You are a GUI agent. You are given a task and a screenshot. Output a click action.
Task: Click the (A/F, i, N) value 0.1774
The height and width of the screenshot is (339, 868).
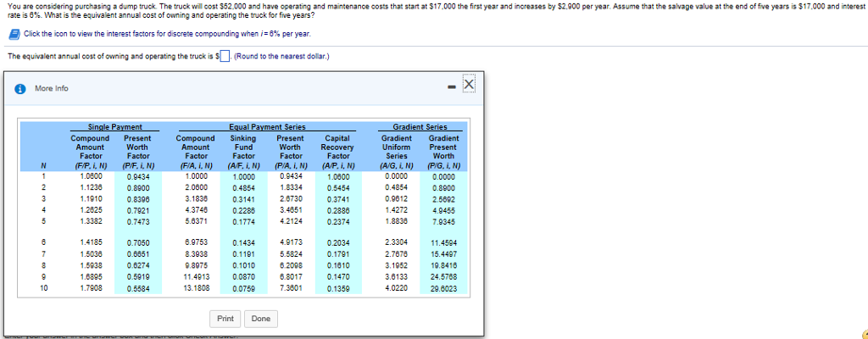pyautogui.click(x=243, y=222)
